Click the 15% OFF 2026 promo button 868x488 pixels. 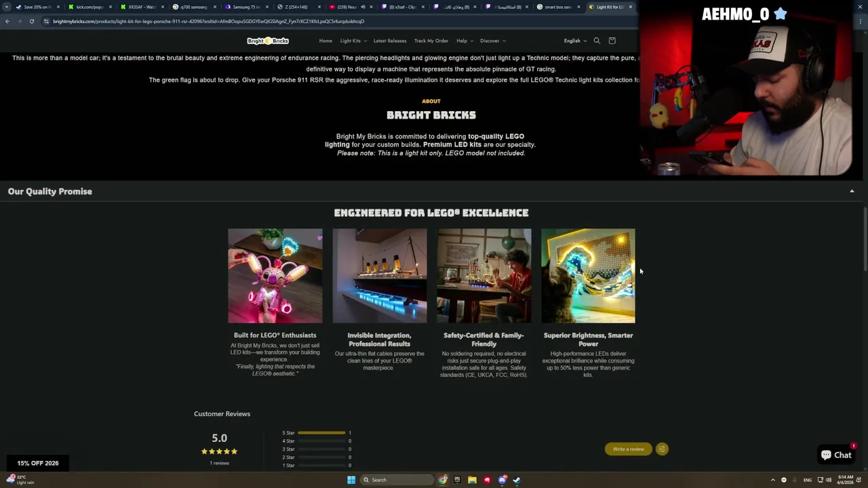point(38,463)
